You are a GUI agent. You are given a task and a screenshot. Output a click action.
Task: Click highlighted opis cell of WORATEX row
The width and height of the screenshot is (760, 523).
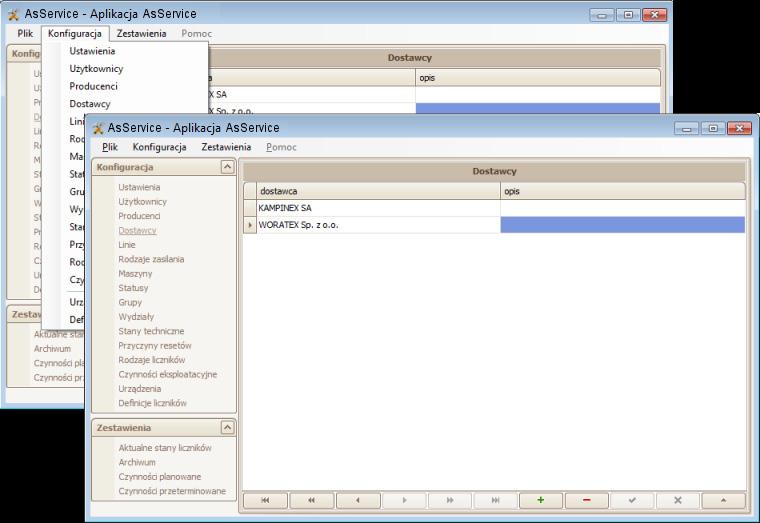point(623,225)
